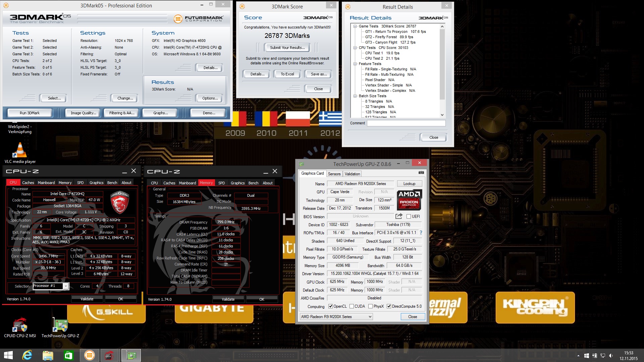This screenshot has width=644, height=362.
Task: Open TechPowerUp GPU-Z desktop shortcut
Action: (60, 327)
